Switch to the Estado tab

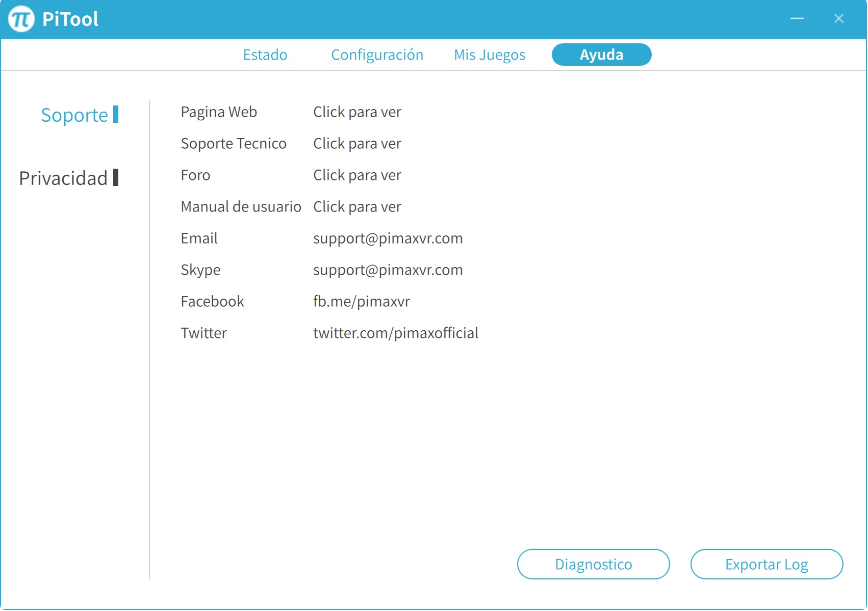tap(265, 55)
